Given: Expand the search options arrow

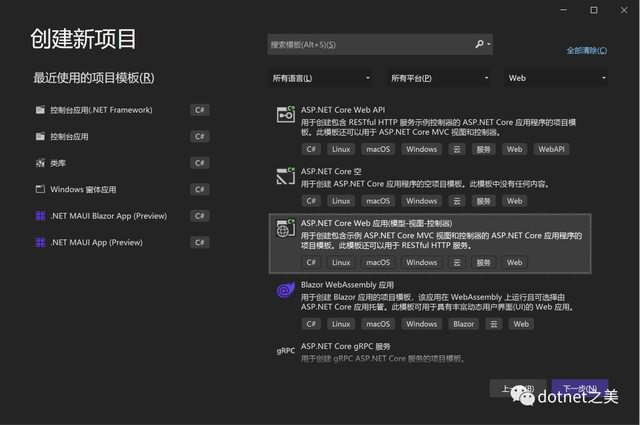Looking at the screenshot, I should (489, 44).
